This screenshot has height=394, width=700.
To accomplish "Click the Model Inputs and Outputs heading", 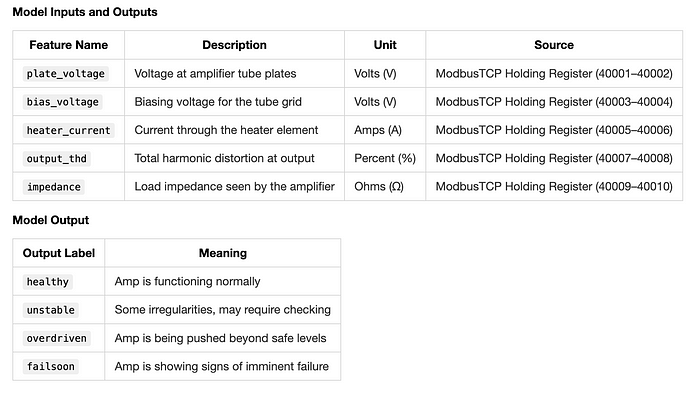I will 85,12.
